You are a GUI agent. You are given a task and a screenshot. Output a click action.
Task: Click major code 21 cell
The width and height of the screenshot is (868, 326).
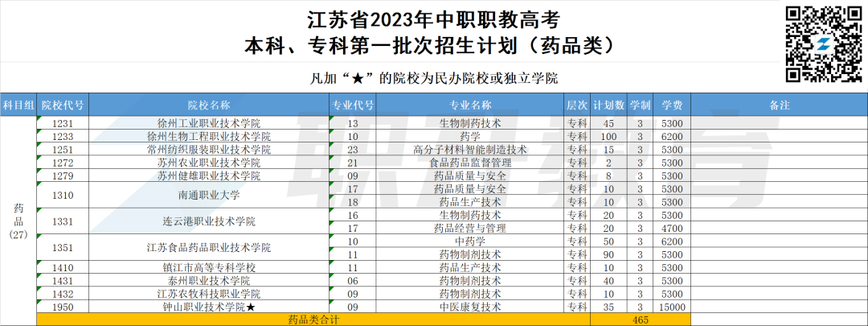tap(351, 163)
